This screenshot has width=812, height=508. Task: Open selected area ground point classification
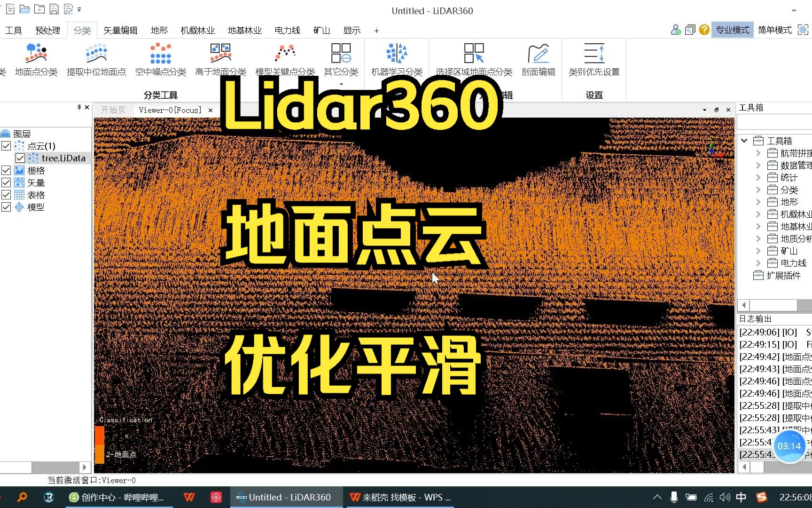tap(474, 60)
